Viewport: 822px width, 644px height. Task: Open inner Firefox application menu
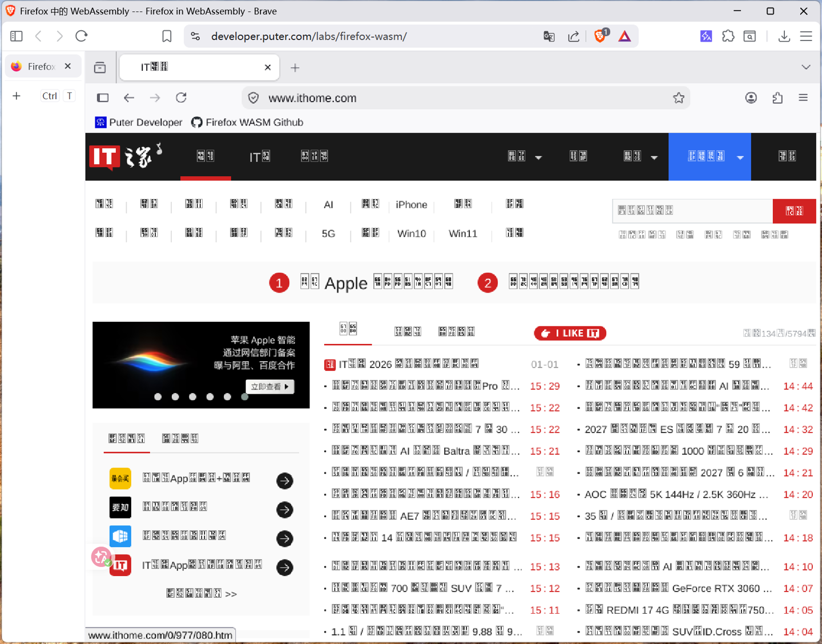803,98
